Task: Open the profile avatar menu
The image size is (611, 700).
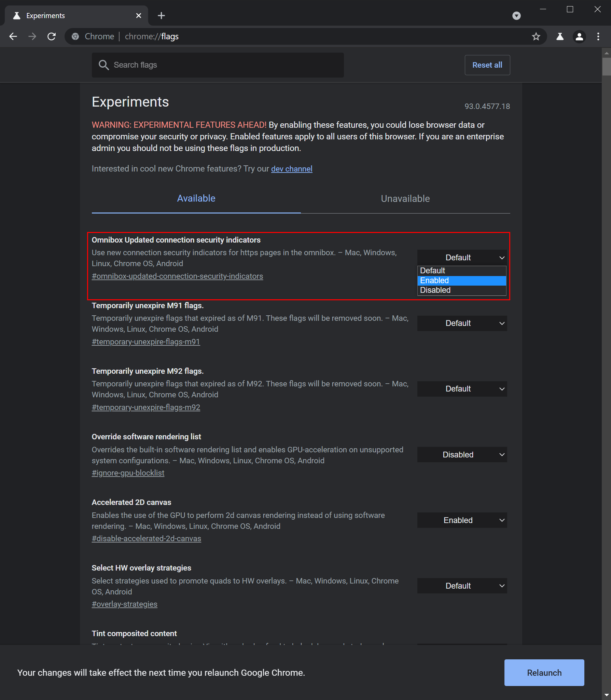Action: tap(579, 37)
